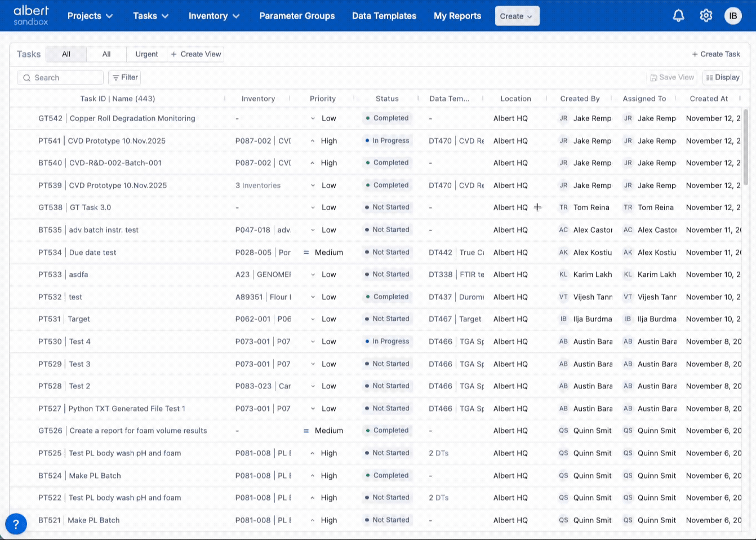Click the vertical scrollbar of the table
The width and height of the screenshot is (756, 540).
pos(746,147)
